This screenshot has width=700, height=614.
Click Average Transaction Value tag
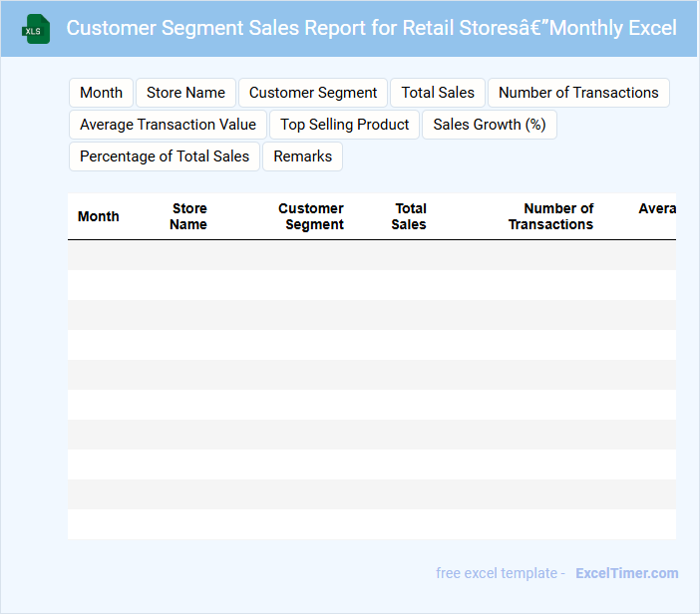(168, 125)
